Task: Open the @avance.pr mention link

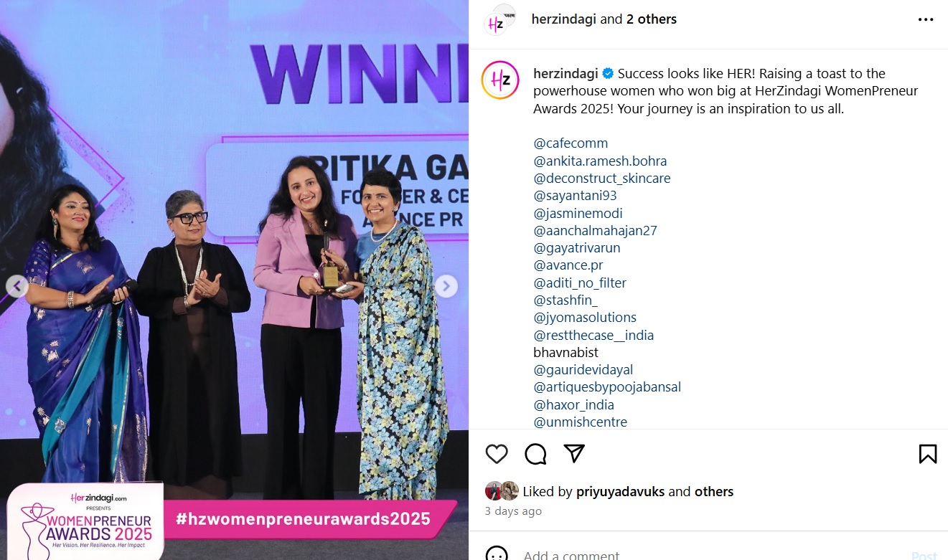Action: click(x=568, y=265)
